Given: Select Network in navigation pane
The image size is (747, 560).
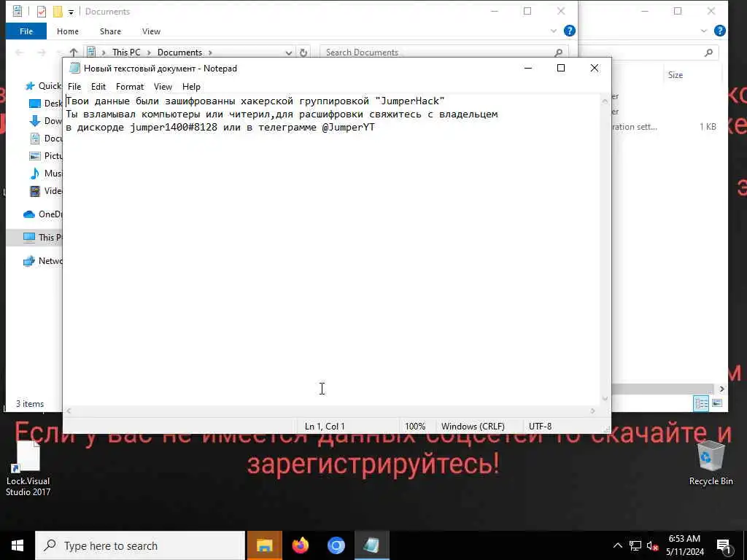Looking at the screenshot, I should pos(42,261).
